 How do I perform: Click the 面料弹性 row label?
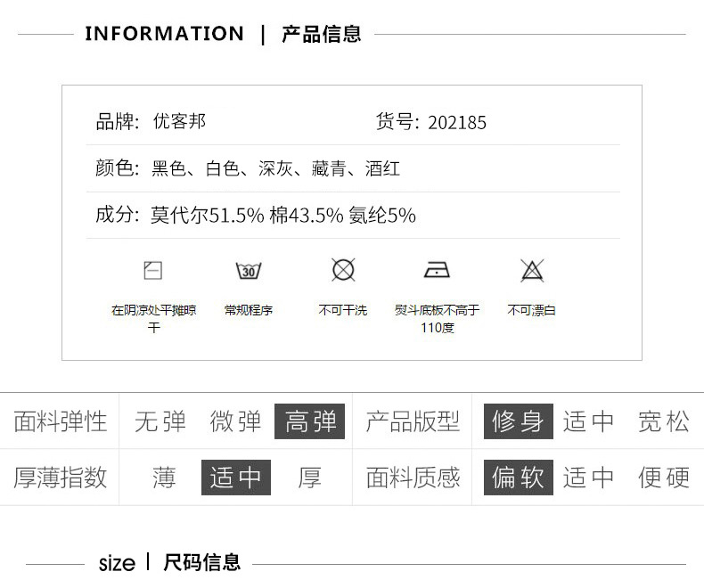61,421
